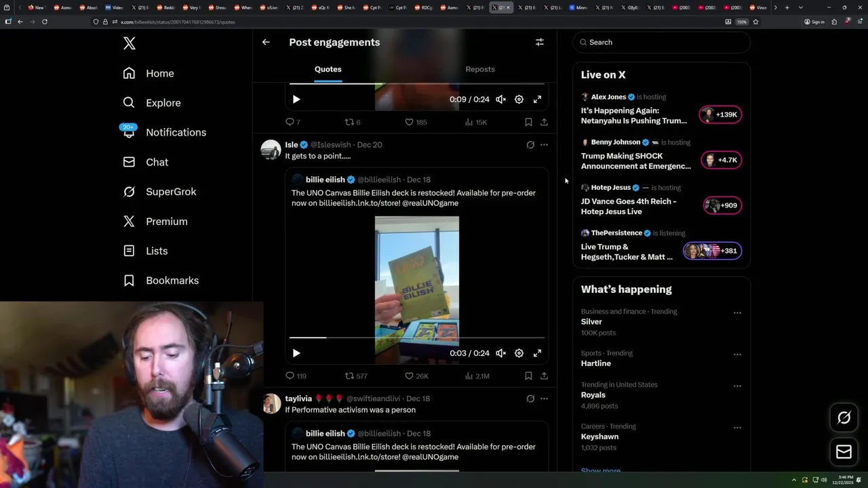Reload the page in browser
This screenshot has height=488, width=868.
(45, 22)
